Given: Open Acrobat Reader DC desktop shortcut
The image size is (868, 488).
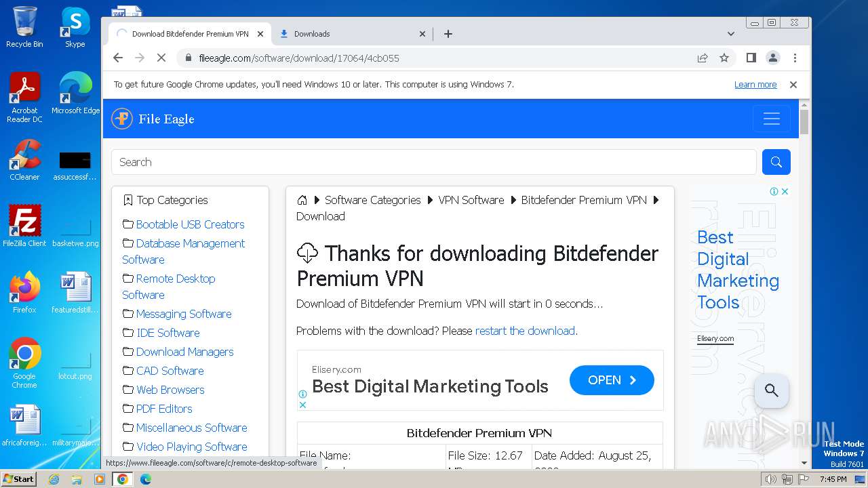Looking at the screenshot, I should pos(24,98).
